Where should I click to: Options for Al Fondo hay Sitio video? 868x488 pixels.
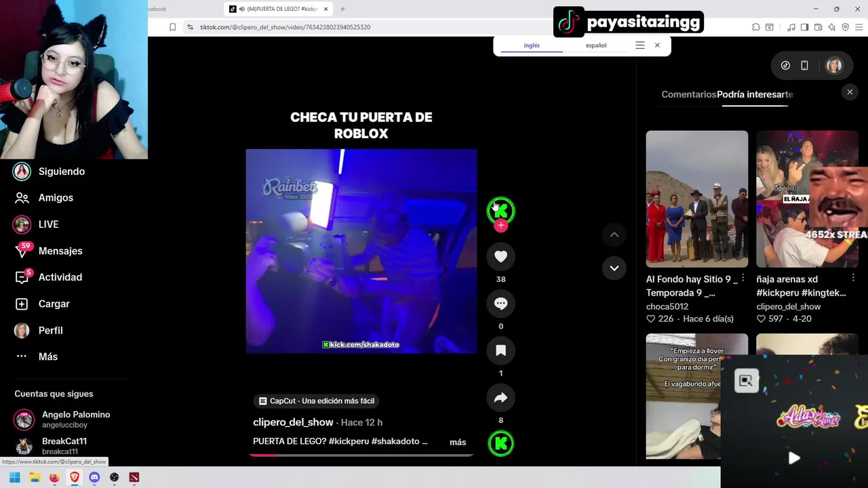(743, 279)
